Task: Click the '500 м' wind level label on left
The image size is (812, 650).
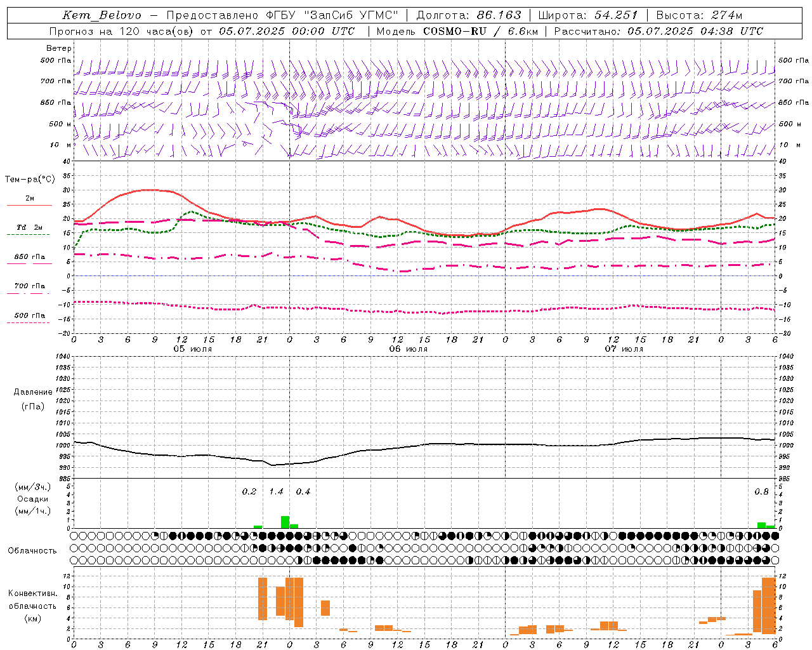Action: (60, 124)
